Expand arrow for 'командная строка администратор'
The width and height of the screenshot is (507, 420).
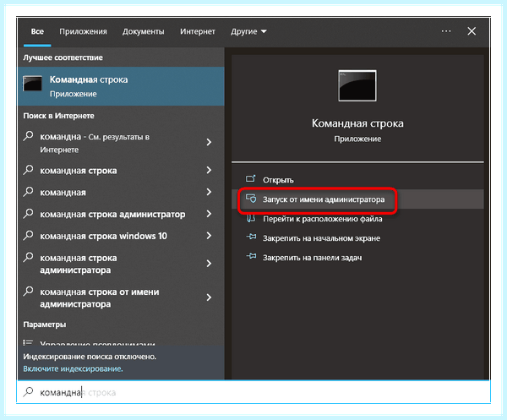pos(209,214)
